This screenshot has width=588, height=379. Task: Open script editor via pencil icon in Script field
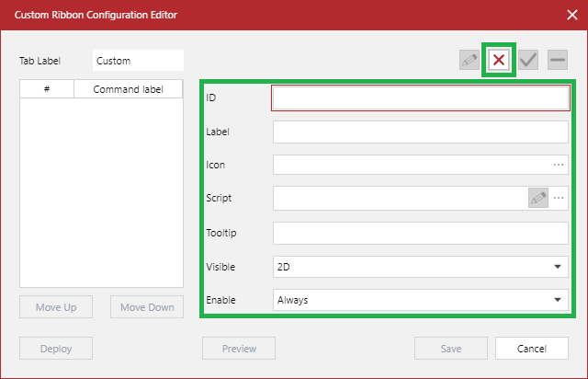click(538, 198)
